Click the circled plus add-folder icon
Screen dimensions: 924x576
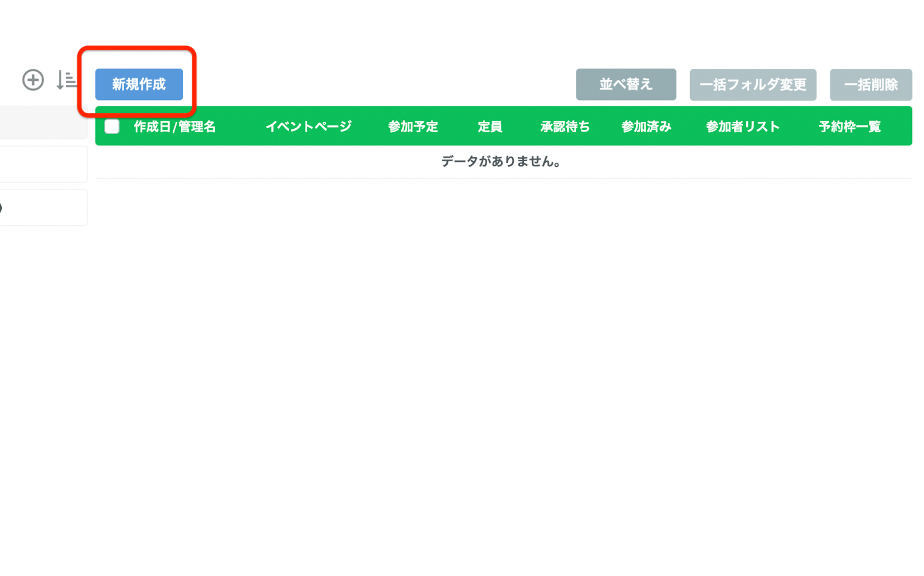pyautogui.click(x=33, y=80)
